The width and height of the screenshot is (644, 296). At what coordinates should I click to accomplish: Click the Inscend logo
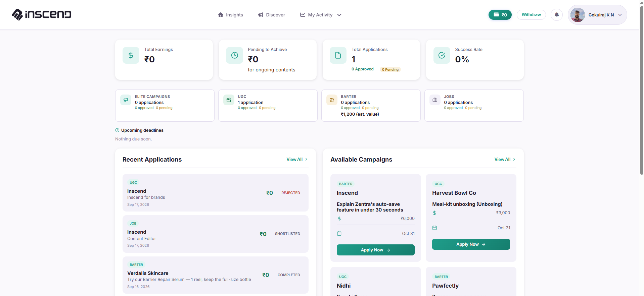pos(42,14)
